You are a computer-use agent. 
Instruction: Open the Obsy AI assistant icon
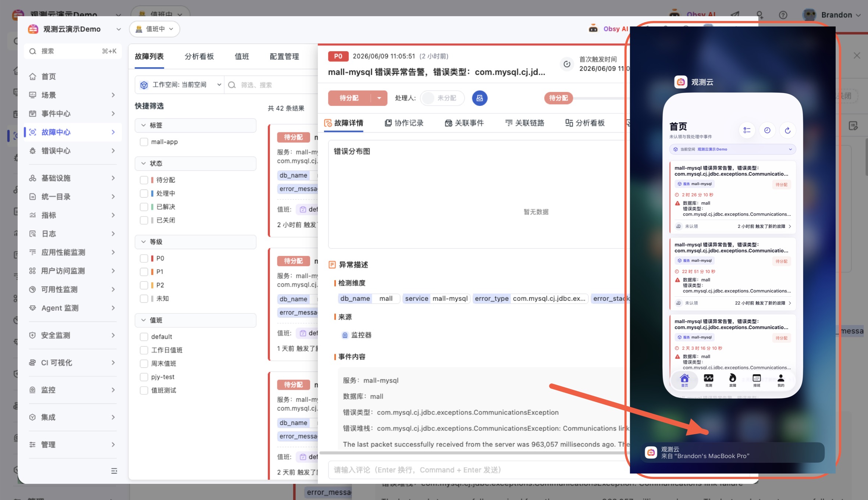593,29
